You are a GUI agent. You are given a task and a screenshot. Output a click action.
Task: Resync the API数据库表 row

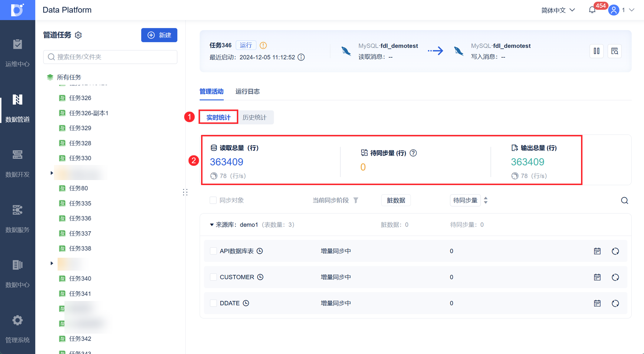point(615,251)
